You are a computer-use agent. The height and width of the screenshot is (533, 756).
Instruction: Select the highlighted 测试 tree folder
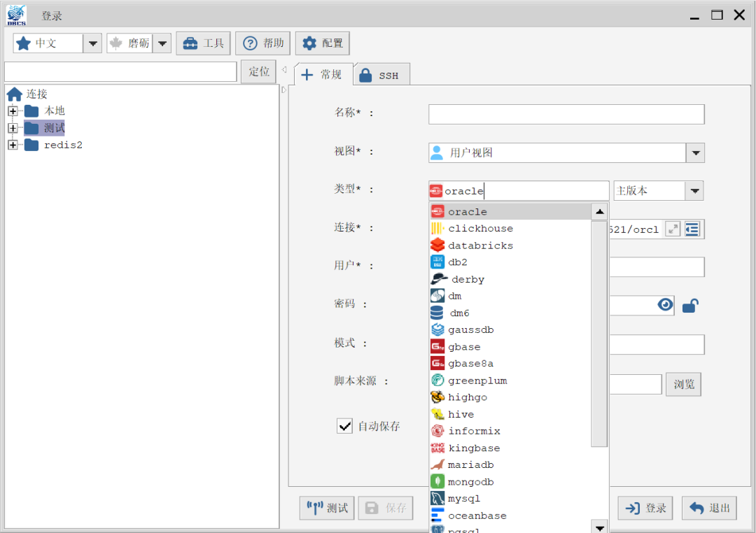44,128
